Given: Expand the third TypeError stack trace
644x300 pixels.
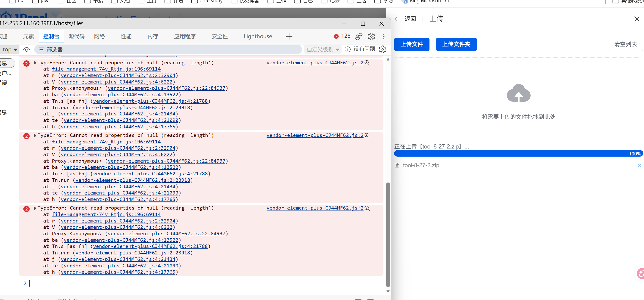Looking at the screenshot, I should pos(35,208).
